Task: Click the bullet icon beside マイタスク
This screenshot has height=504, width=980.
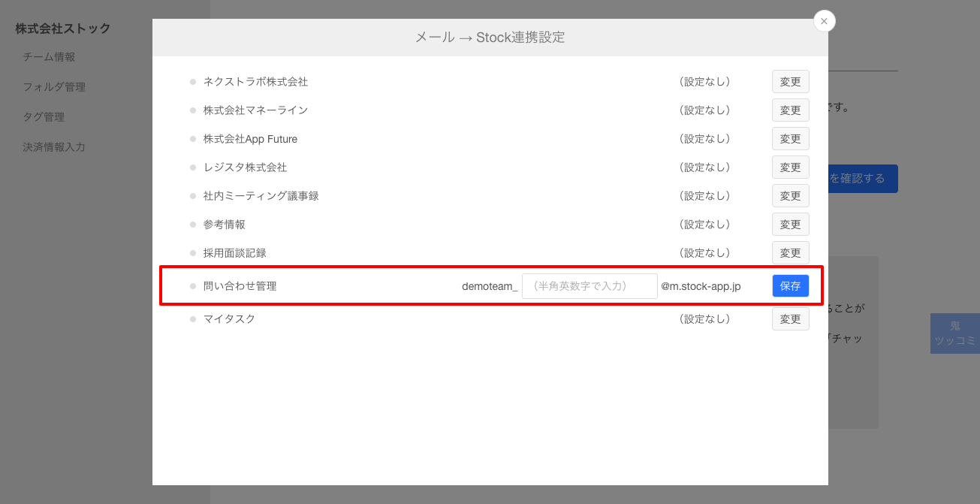Action: click(x=194, y=318)
